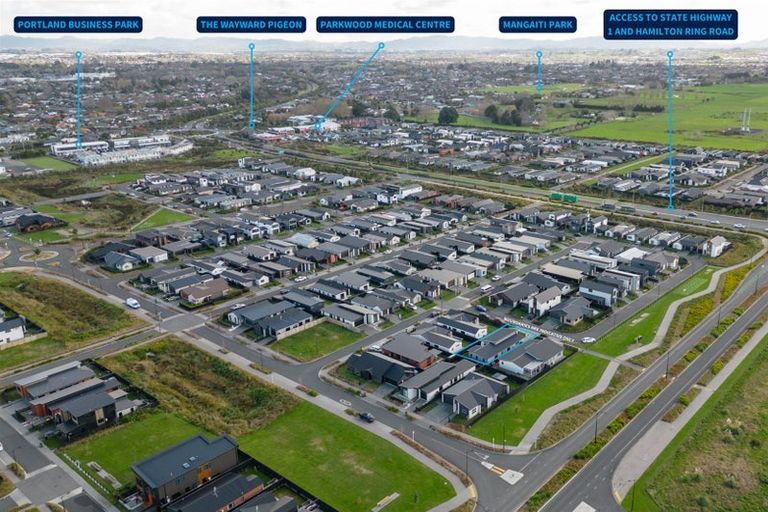Viewport: 768px width, 512px height.
Task: Click the Portland Business Park label
Action: click(x=78, y=25)
